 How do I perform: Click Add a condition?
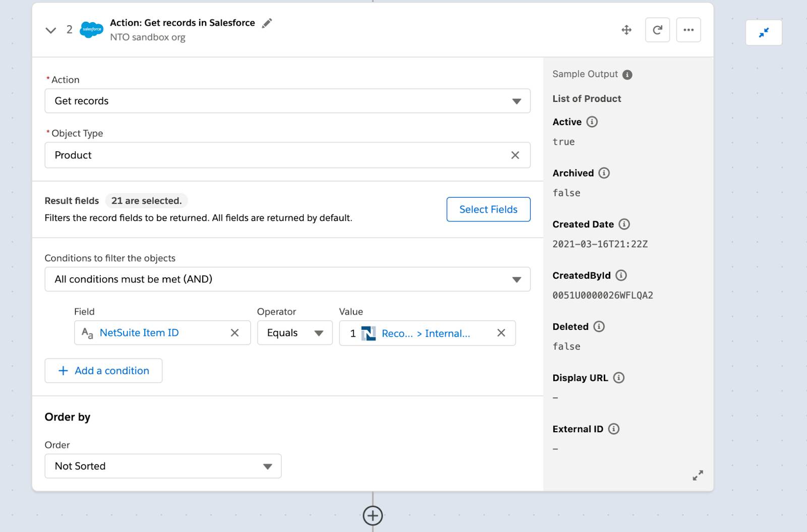[x=103, y=371]
